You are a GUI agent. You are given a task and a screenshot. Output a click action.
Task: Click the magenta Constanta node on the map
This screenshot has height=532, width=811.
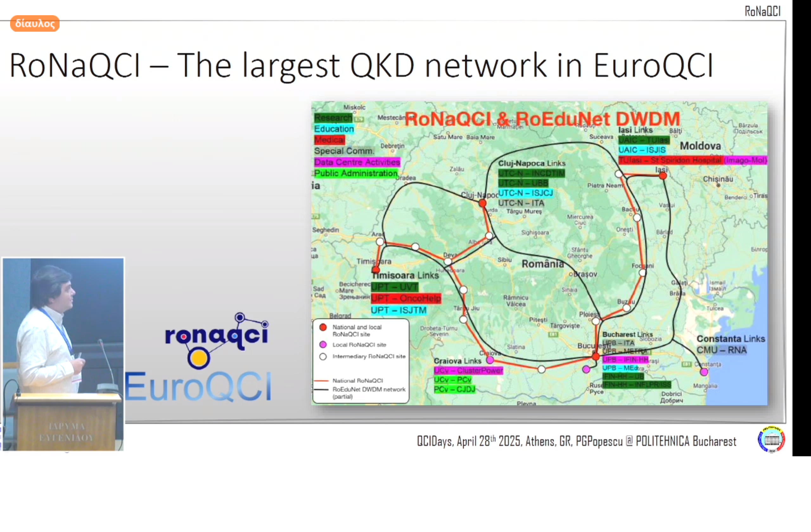tap(704, 372)
